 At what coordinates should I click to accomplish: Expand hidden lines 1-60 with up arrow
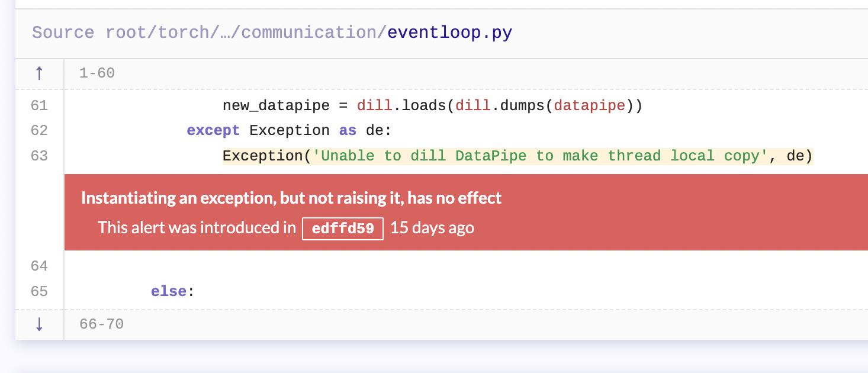point(39,73)
